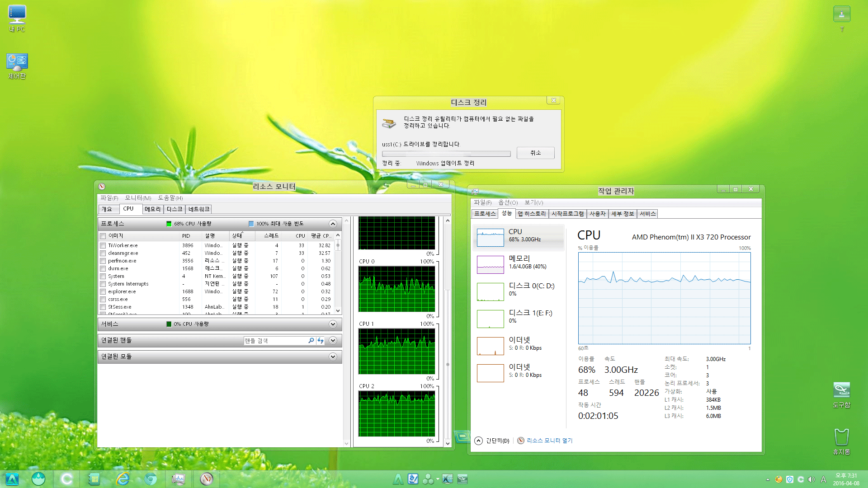Click the water-drop taskbar icon
This screenshot has height=488, width=868.
(38, 479)
